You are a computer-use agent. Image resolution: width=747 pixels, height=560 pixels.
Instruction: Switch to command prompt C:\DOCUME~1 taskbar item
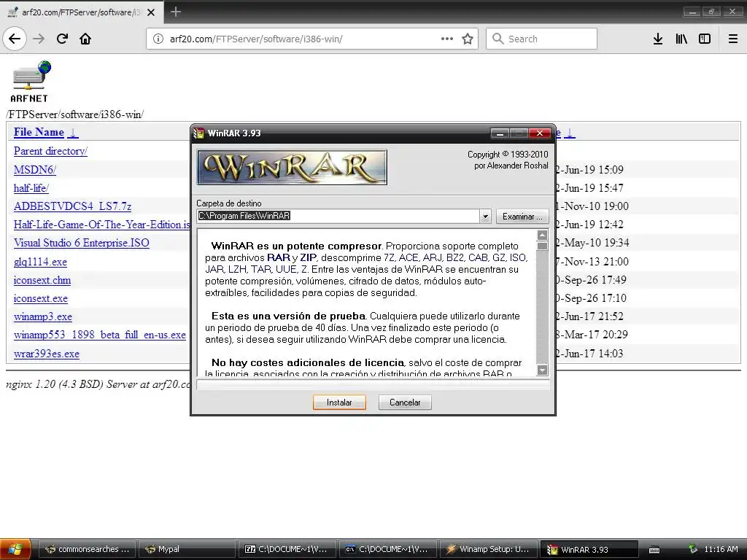[x=388, y=550]
